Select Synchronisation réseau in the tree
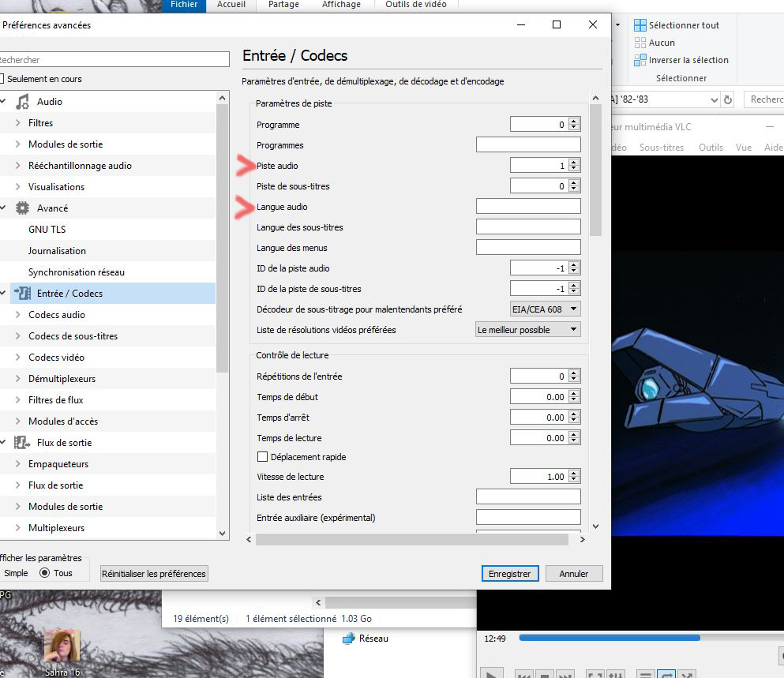 (77, 272)
